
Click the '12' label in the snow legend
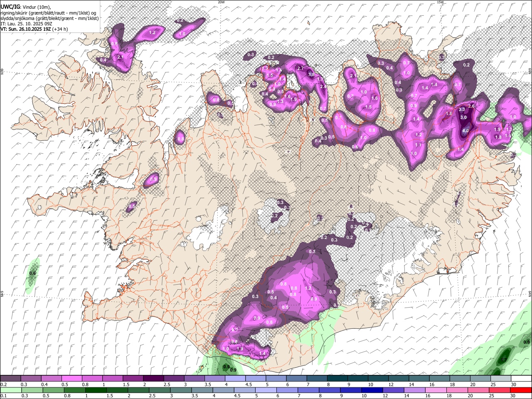391,384
